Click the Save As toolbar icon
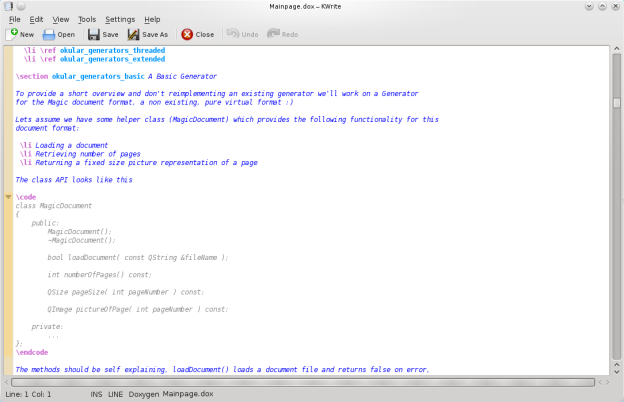This screenshot has width=624, height=402. (x=133, y=34)
